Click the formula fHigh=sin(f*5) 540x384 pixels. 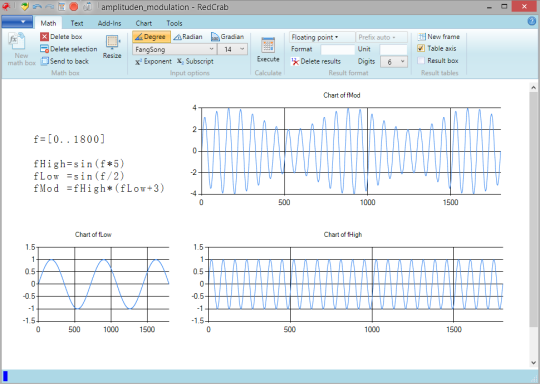tap(79, 164)
